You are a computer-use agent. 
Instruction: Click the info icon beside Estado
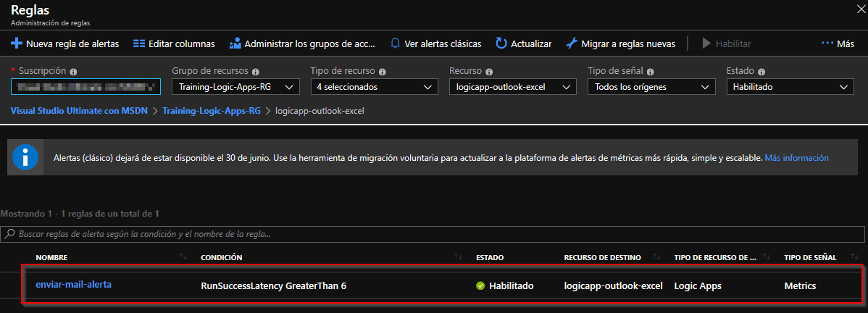point(762,72)
